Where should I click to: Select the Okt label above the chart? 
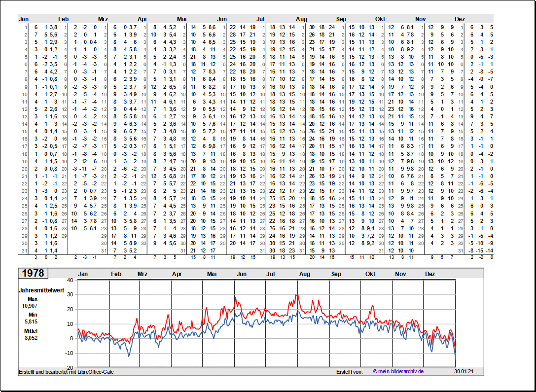(370, 274)
